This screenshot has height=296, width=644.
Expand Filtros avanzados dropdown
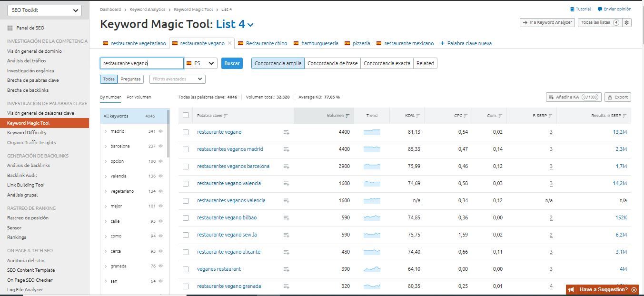point(177,79)
